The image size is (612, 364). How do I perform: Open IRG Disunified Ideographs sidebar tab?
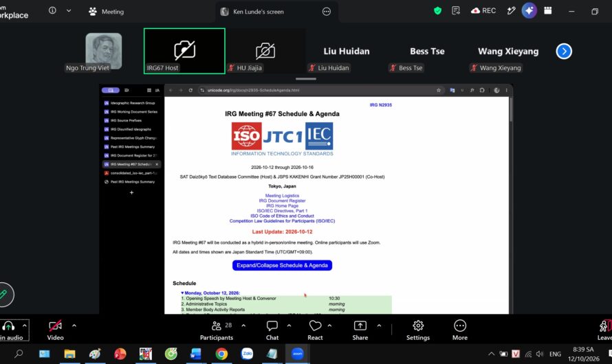point(131,129)
